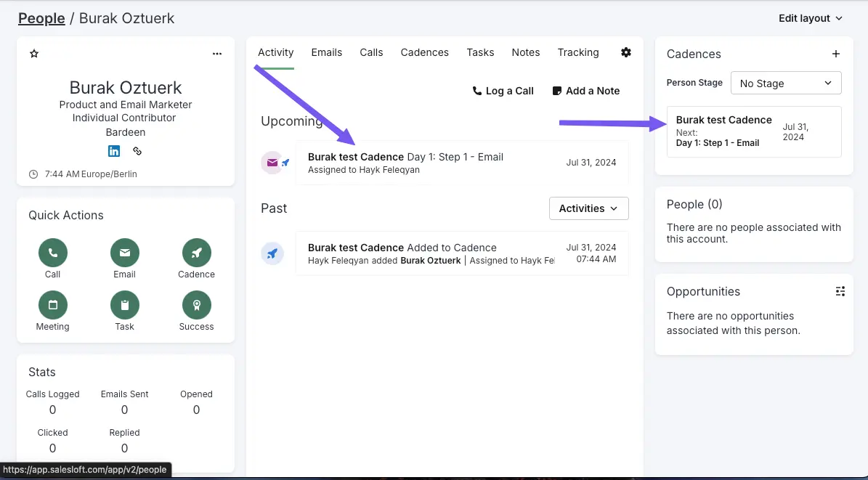868x480 pixels.
Task: Open activity feed settings gear
Action: 626,52
